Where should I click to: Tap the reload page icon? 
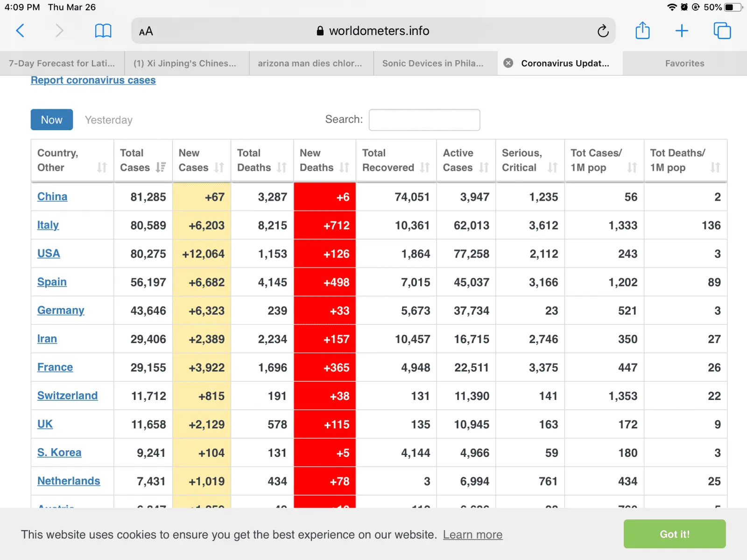pyautogui.click(x=603, y=31)
